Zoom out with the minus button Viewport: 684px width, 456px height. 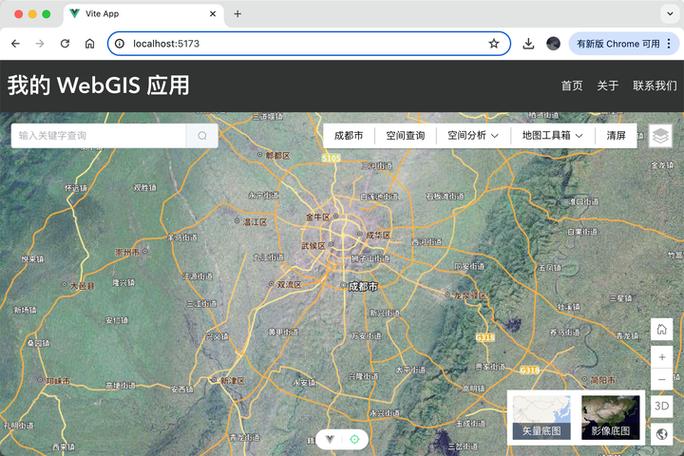(x=661, y=379)
